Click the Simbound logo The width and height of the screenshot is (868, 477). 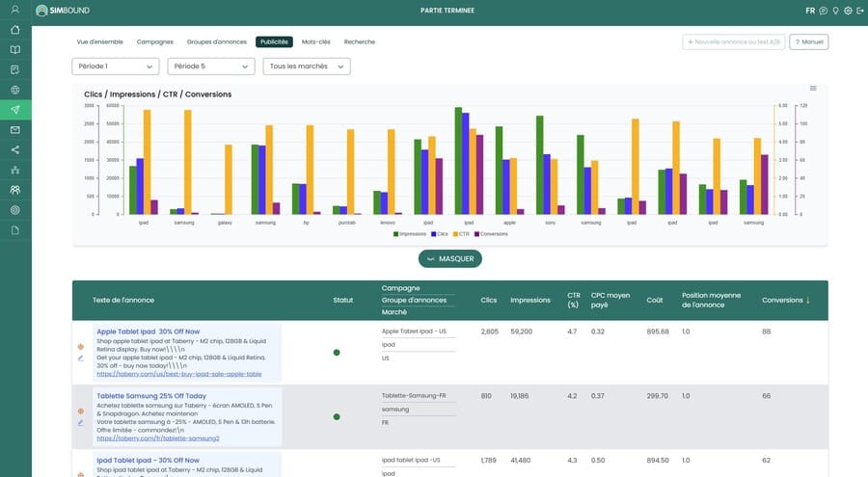pos(63,10)
